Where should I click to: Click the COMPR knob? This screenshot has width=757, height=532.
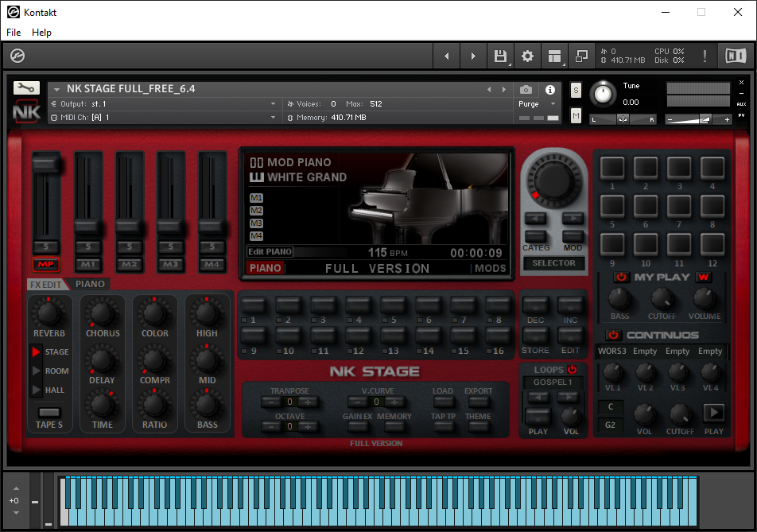pyautogui.click(x=154, y=360)
